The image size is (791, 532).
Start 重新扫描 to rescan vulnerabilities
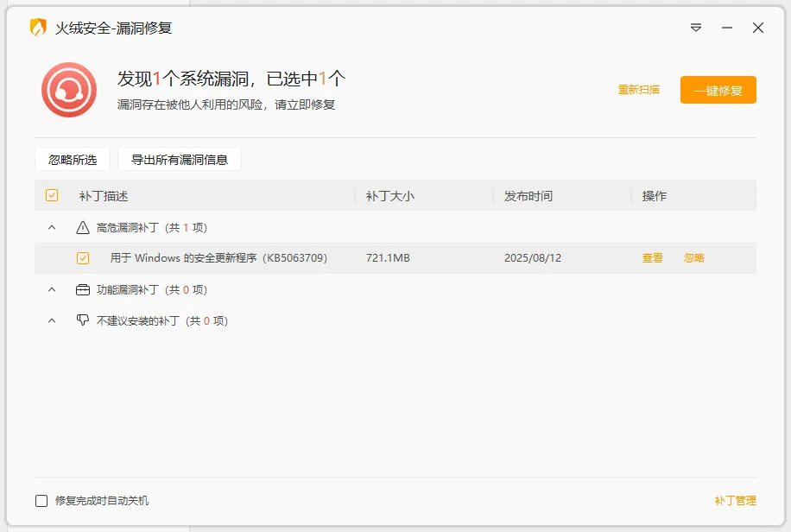pos(640,90)
